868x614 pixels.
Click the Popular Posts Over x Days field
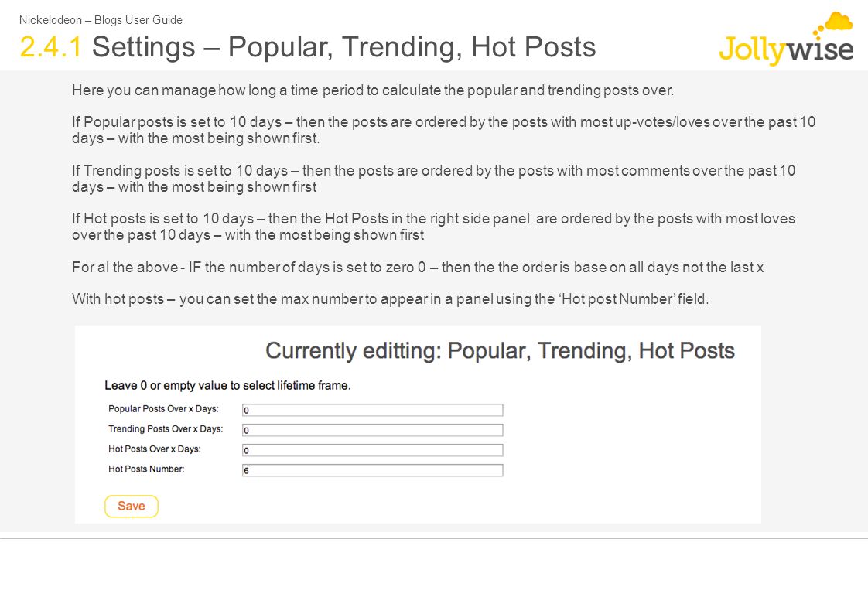click(x=373, y=410)
